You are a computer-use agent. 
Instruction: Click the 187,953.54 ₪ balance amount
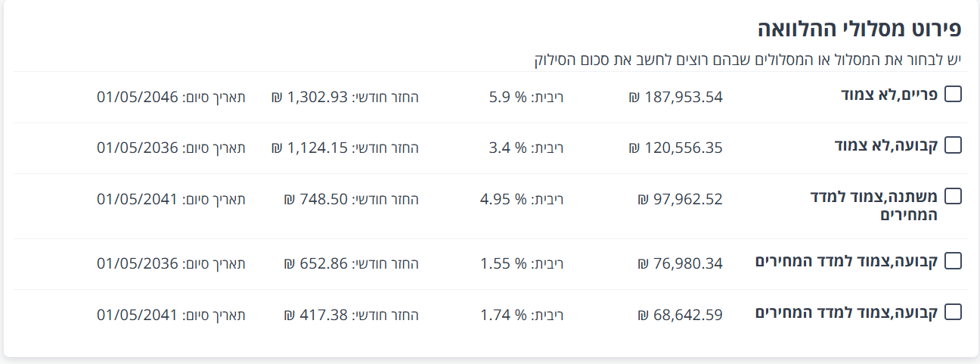[x=675, y=97]
